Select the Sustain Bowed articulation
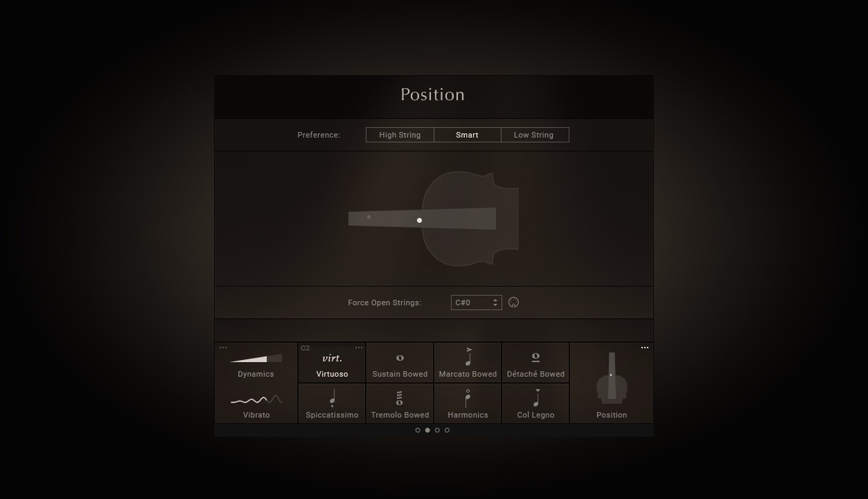Screen dimensions: 868x499 [400, 363]
